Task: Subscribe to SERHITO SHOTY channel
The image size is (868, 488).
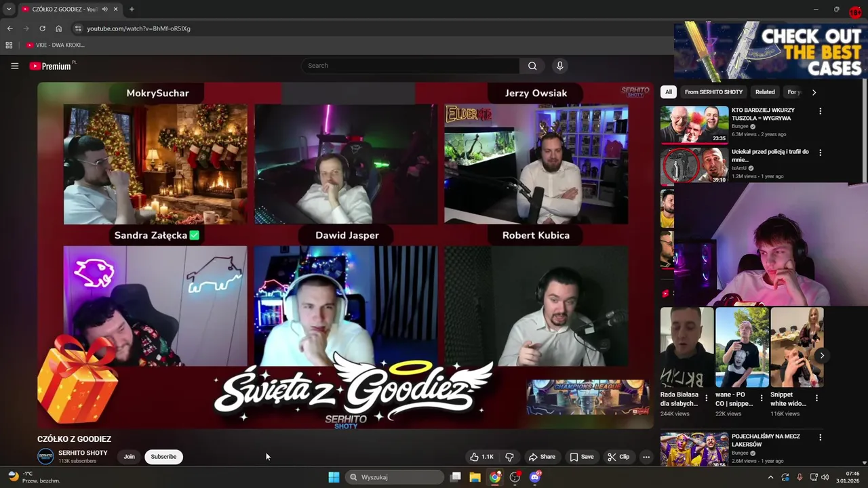Action: point(163,457)
